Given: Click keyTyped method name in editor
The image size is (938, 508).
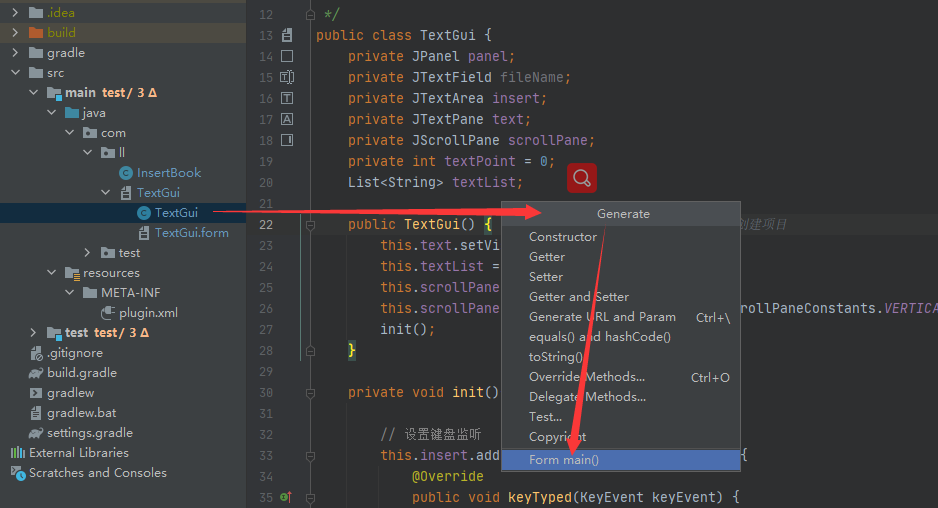Looking at the screenshot, I should coord(540,497).
